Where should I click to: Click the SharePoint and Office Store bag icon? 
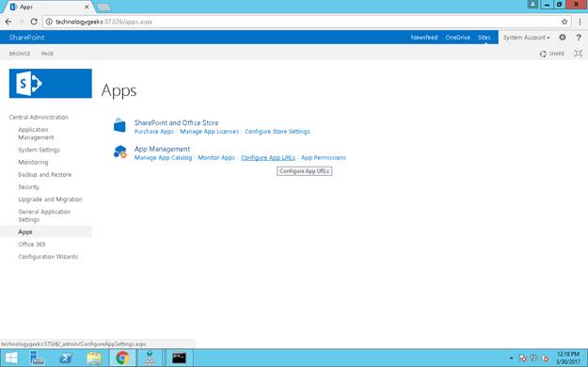tap(119, 125)
